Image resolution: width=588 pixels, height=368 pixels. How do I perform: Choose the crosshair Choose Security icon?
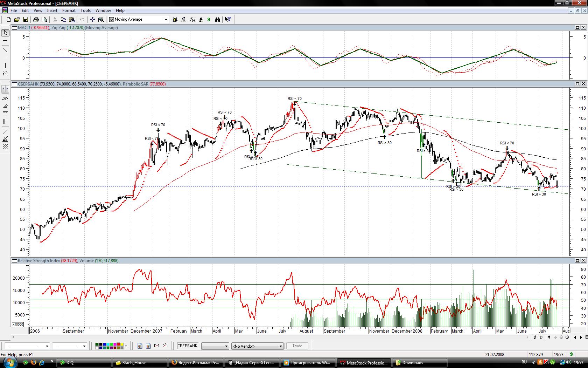coord(92,20)
